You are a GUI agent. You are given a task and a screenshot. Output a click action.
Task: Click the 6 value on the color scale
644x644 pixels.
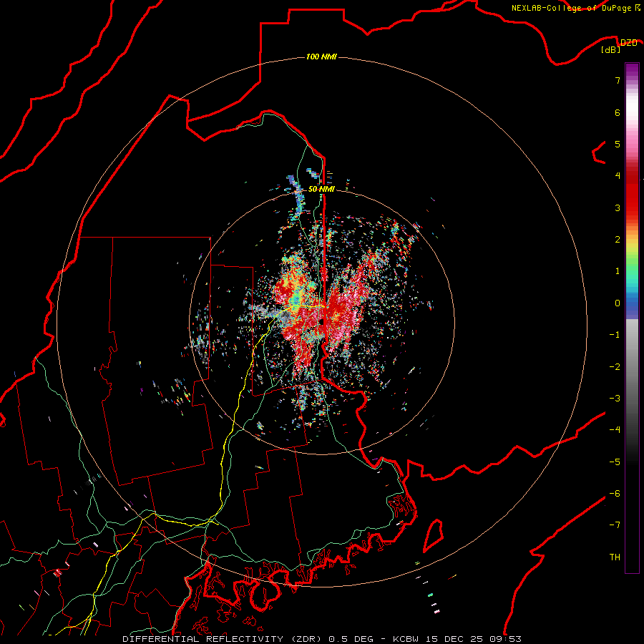coord(618,112)
